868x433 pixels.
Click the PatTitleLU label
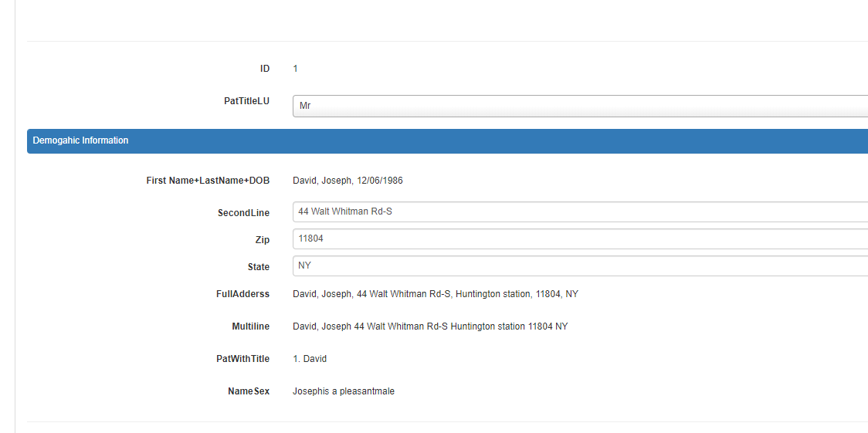coord(247,101)
